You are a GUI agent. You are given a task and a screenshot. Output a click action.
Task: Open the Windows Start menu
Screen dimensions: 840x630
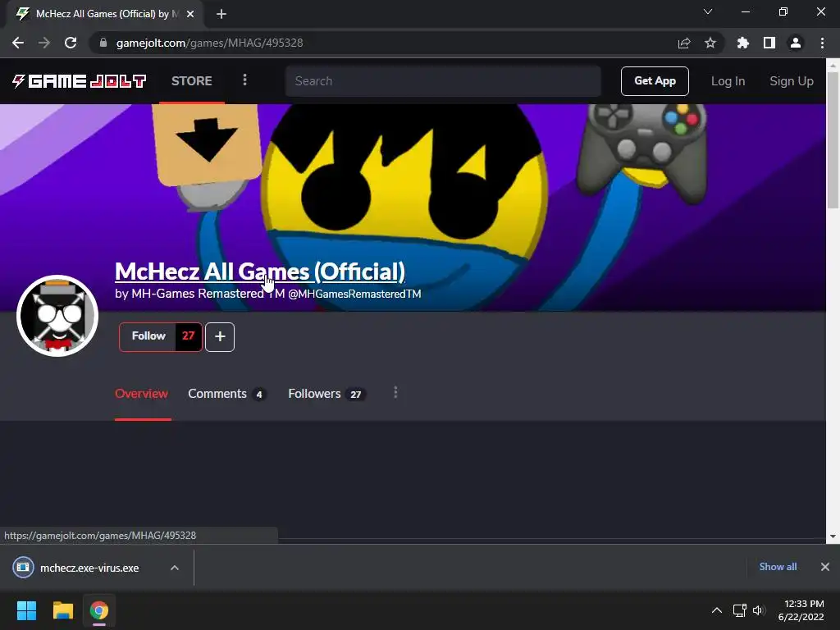pyautogui.click(x=26, y=610)
